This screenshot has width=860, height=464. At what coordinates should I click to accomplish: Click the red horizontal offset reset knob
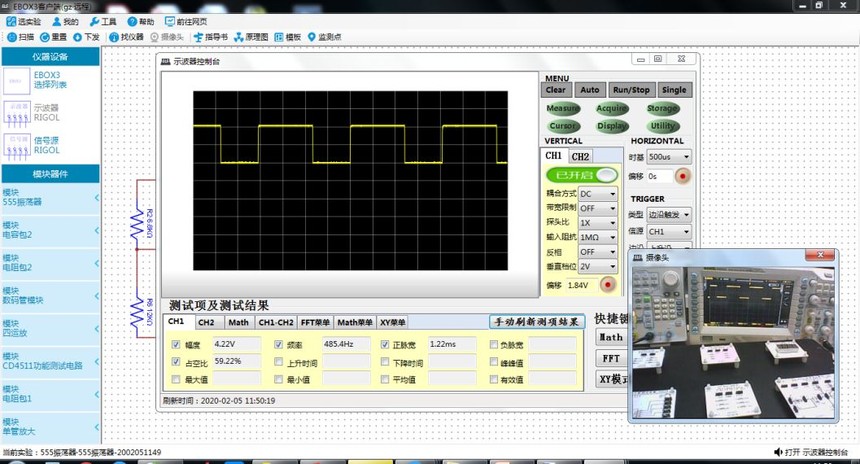682,176
